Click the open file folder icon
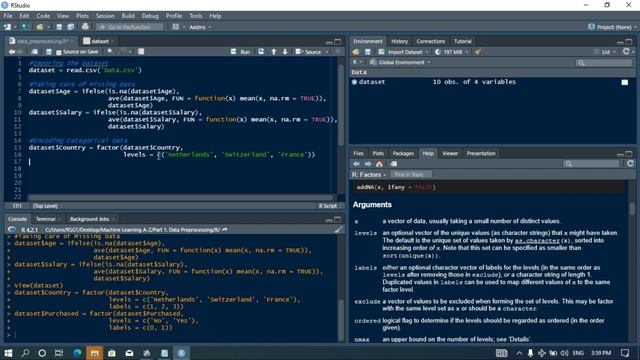The height and width of the screenshot is (360, 640). pos(39,27)
